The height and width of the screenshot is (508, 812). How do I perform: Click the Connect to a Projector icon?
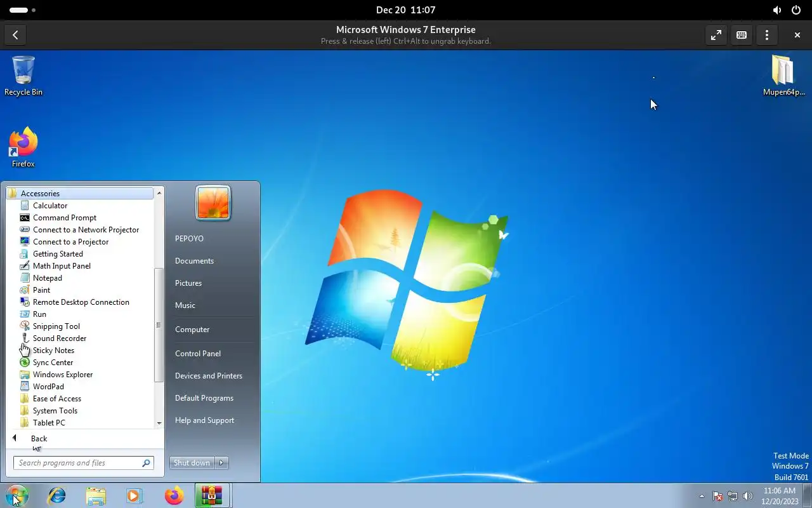pos(25,242)
